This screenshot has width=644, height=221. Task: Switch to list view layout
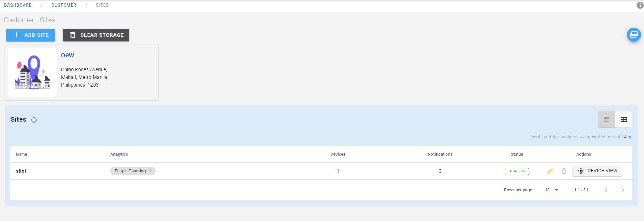pos(607,119)
